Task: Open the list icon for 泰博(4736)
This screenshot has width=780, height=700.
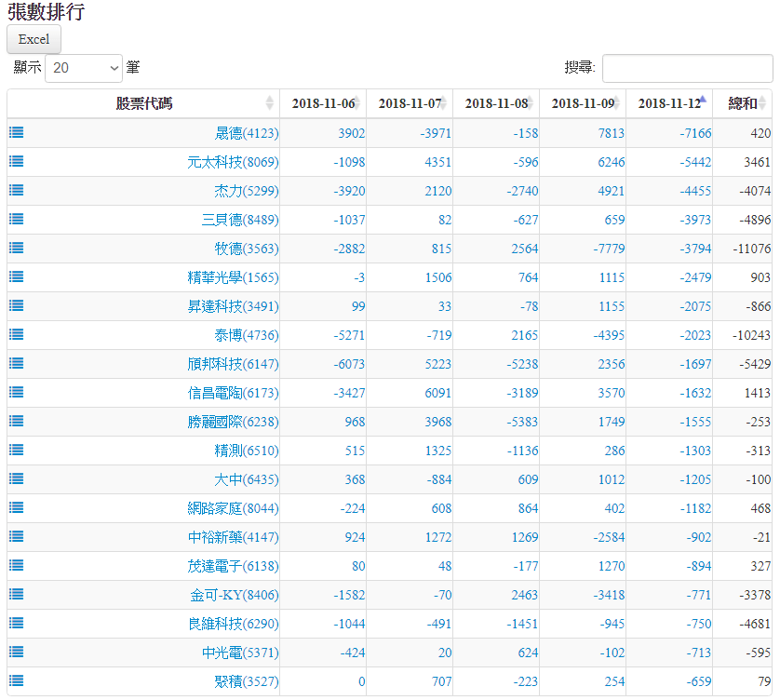Action: [16, 334]
